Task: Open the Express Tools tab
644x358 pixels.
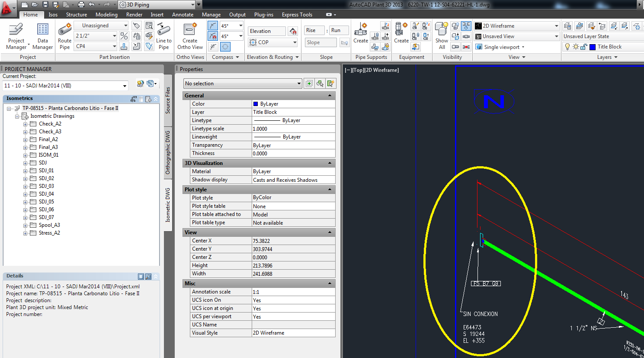Action: pyautogui.click(x=297, y=14)
